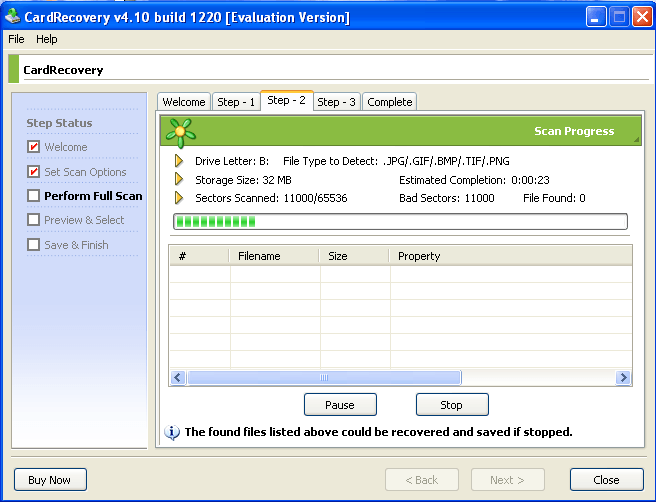Toggle the Welcome step checkbox

(x=33, y=147)
